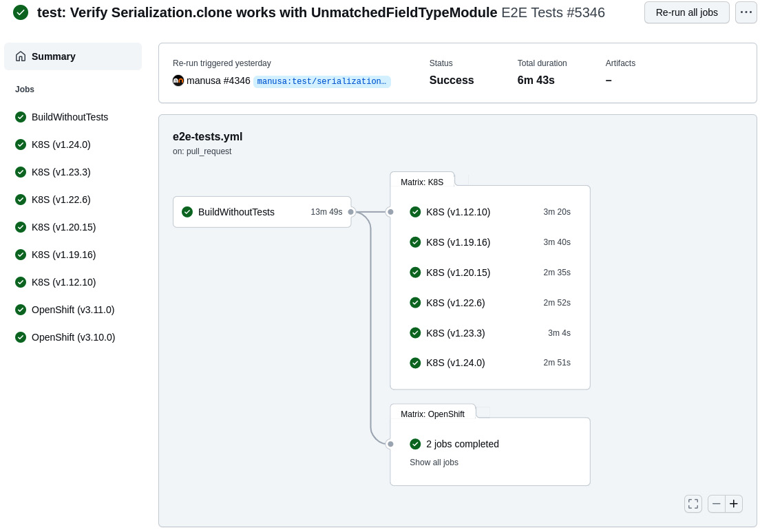Select the Matrix: K8S group label
The width and height of the screenshot is (760, 532).
point(421,182)
